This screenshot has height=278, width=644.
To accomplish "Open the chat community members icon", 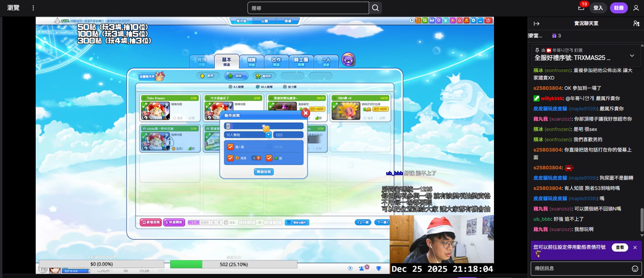I will (x=636, y=24).
